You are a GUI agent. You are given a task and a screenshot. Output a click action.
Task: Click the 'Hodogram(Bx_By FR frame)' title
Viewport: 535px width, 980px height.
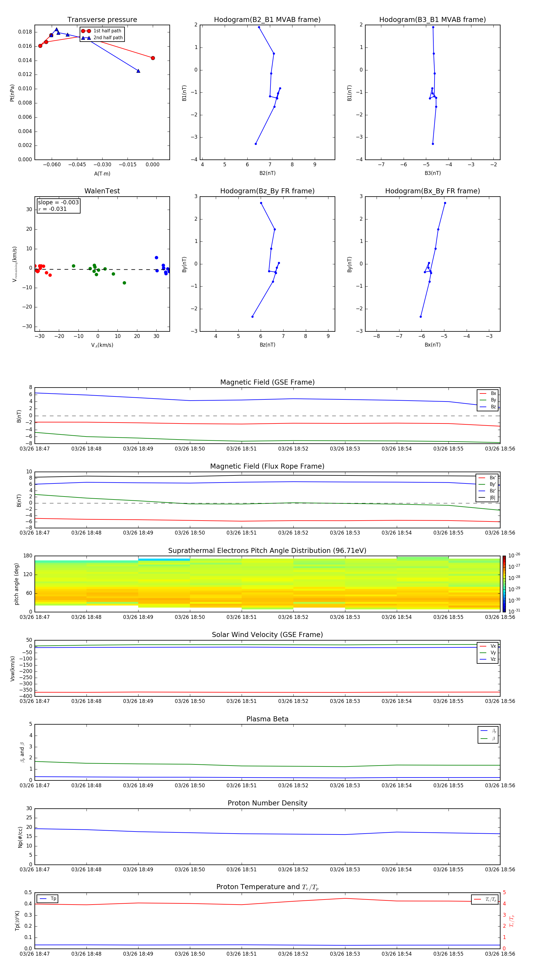pyautogui.click(x=432, y=191)
